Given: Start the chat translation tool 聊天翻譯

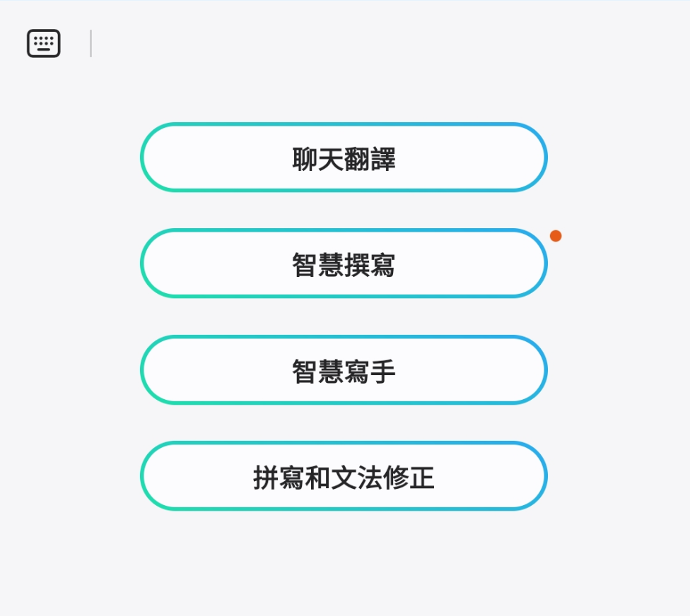Looking at the screenshot, I should (344, 158).
